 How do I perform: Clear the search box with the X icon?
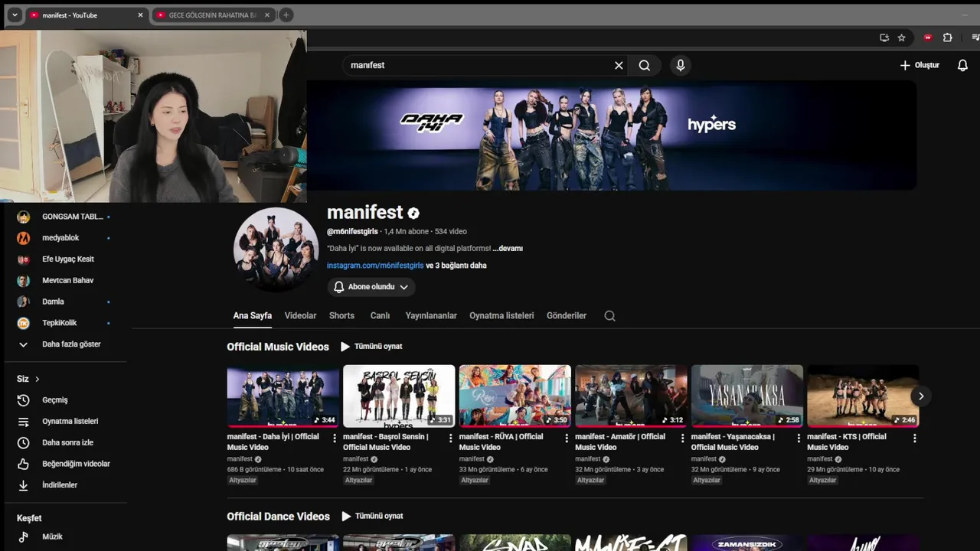tap(619, 66)
